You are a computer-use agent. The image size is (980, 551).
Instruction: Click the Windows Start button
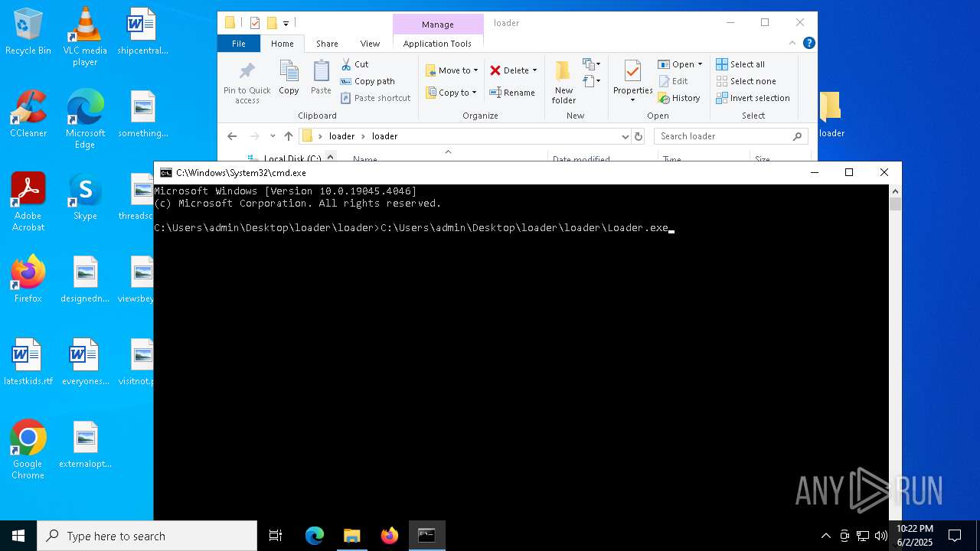tap(18, 536)
